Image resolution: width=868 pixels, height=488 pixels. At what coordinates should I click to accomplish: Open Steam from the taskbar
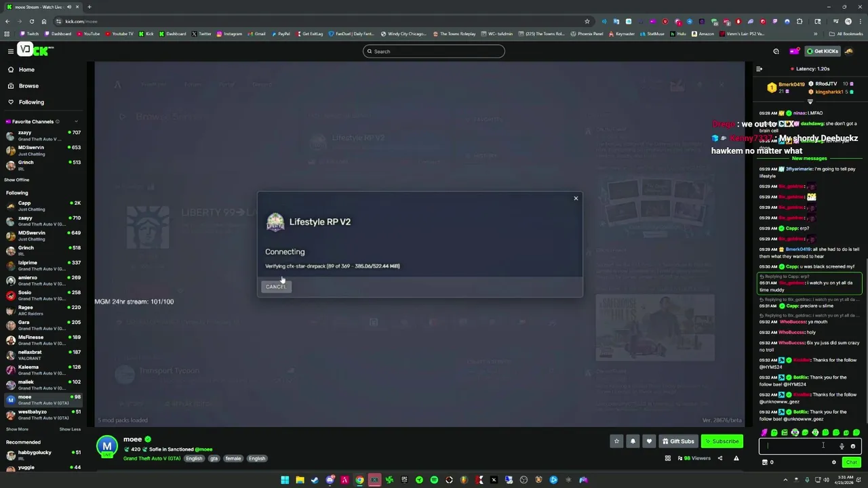[x=315, y=480]
